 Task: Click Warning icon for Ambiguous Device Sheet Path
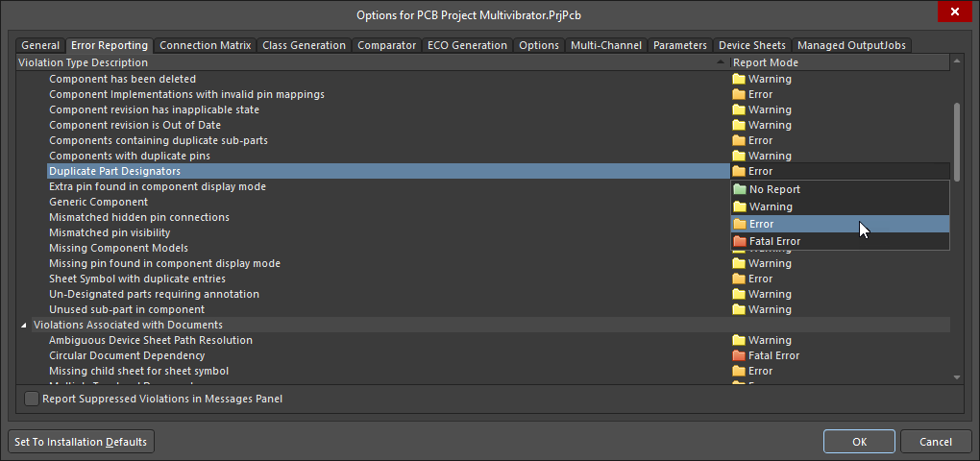pyautogui.click(x=739, y=340)
